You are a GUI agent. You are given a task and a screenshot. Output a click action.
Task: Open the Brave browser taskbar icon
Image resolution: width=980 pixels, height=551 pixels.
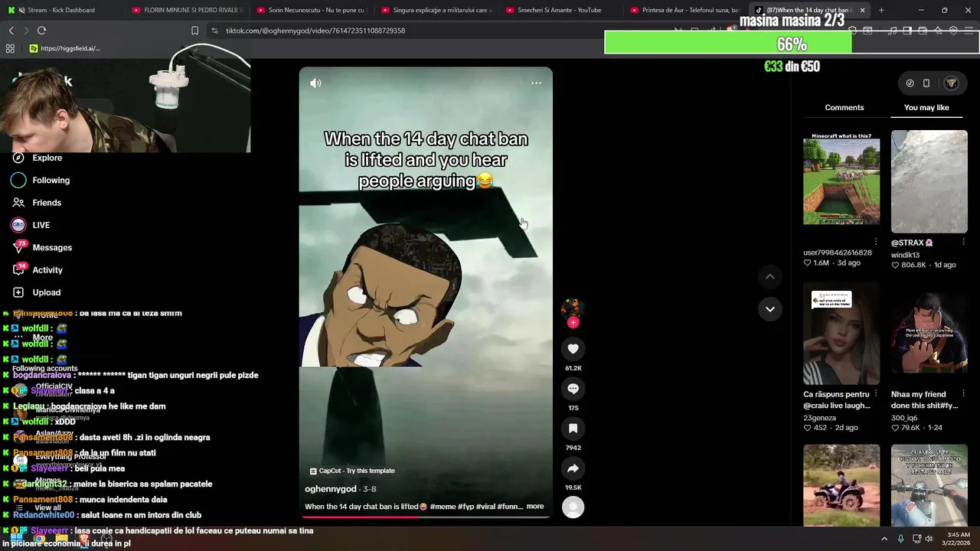84,539
